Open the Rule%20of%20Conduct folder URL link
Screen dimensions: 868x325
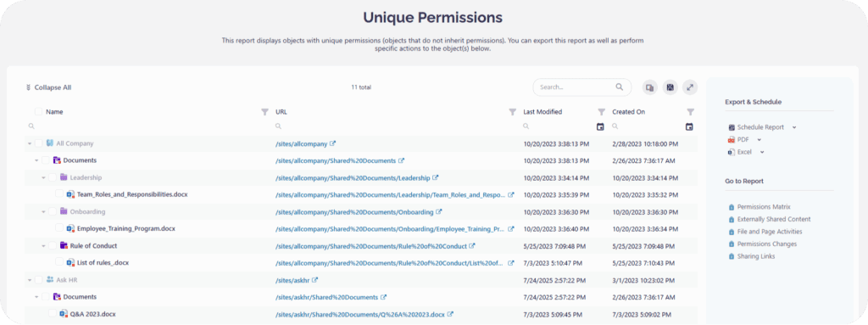(x=371, y=246)
